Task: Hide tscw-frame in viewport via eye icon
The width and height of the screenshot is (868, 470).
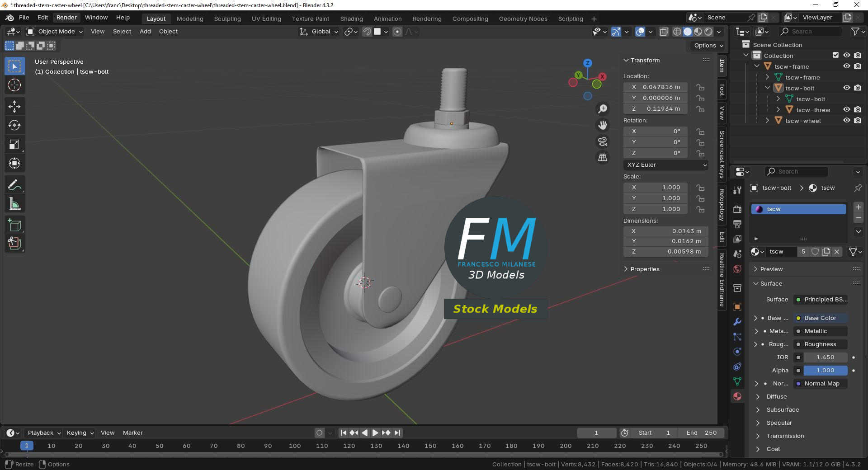Action: pyautogui.click(x=847, y=66)
